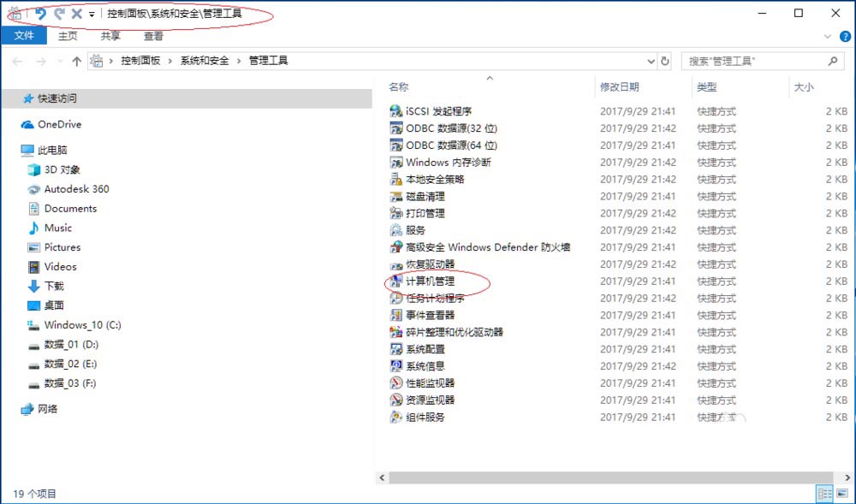Click the redo icon in quick access toolbar
The height and width of the screenshot is (504, 856).
click(59, 14)
